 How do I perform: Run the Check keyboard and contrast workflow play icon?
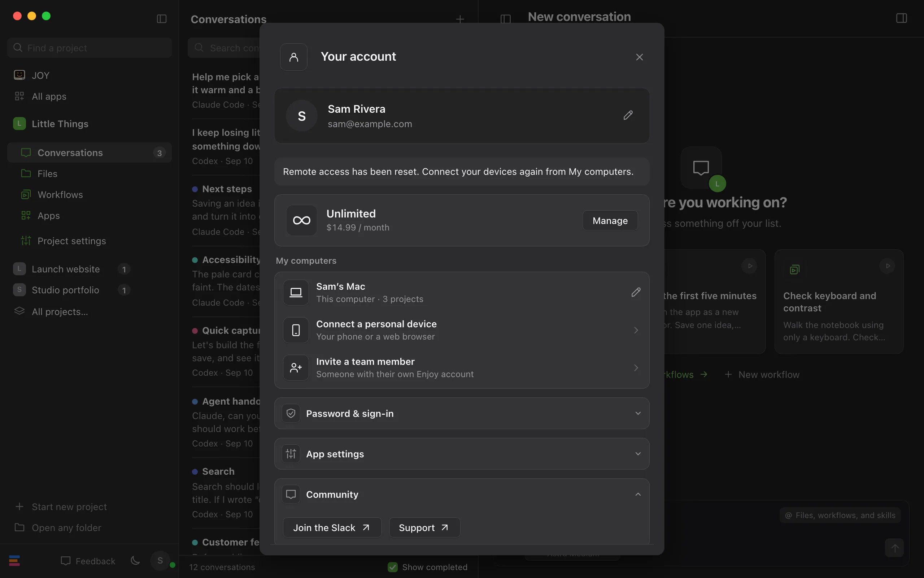coord(888,266)
